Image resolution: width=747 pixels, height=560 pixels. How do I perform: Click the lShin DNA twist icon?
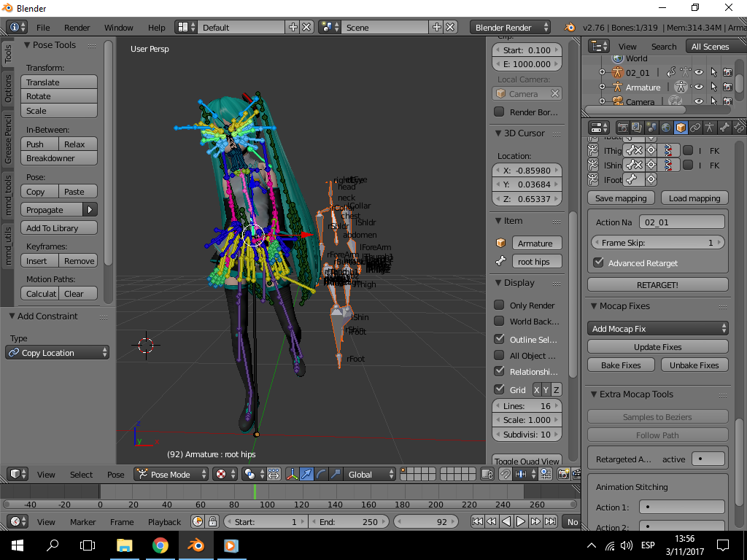(668, 166)
